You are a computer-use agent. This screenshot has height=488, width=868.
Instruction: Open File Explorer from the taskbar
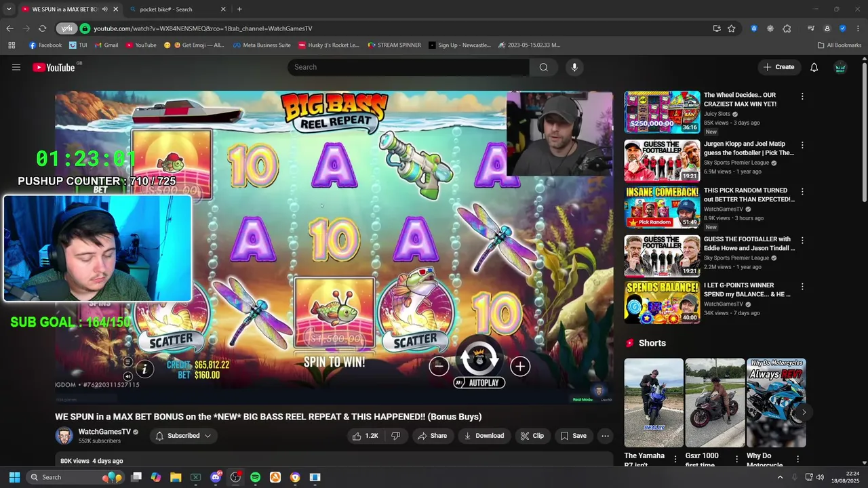click(x=176, y=477)
